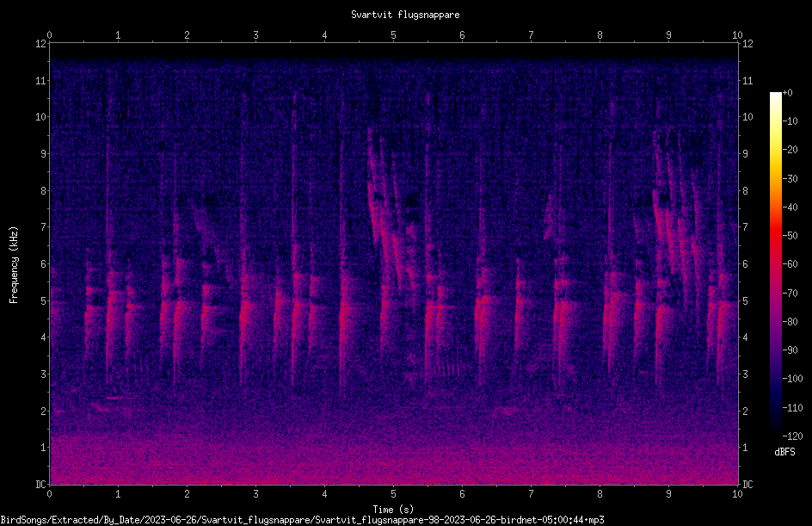The image size is (812, 526).
Task: Click the 'dBFS' label under the color bar
Action: pyautogui.click(x=784, y=452)
